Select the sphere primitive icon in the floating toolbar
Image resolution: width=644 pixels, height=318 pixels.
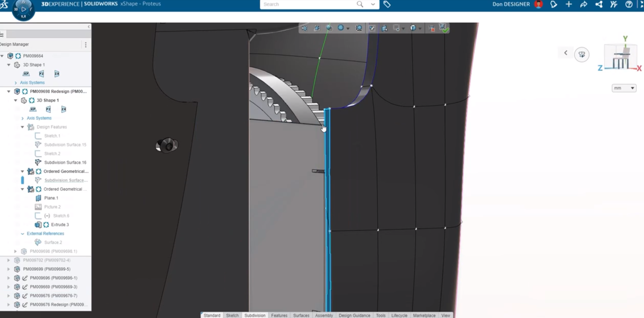(329, 28)
